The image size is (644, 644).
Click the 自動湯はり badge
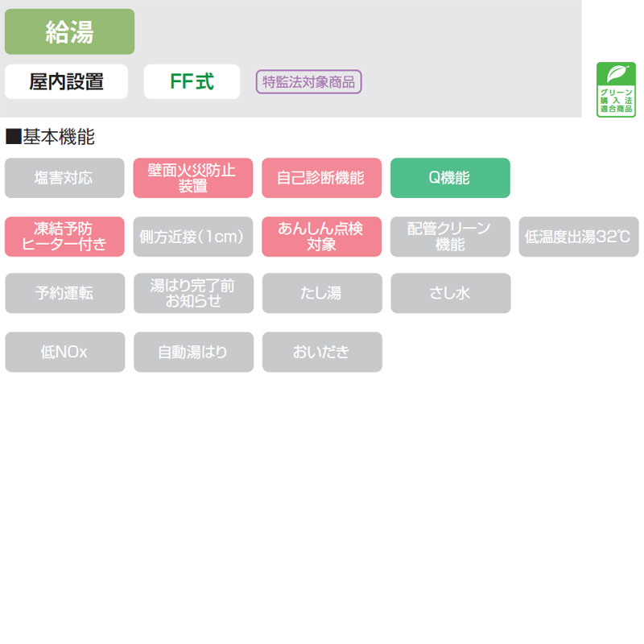pyautogui.click(x=193, y=352)
